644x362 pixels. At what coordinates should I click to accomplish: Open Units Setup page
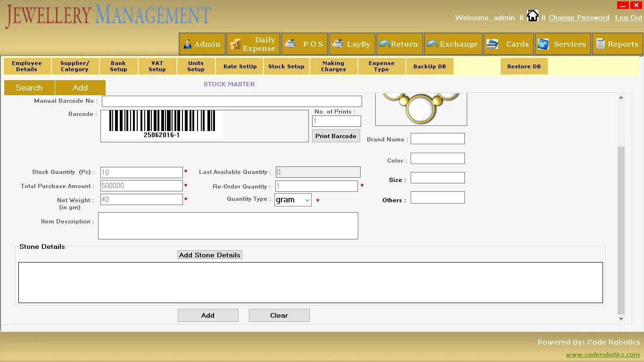click(196, 66)
